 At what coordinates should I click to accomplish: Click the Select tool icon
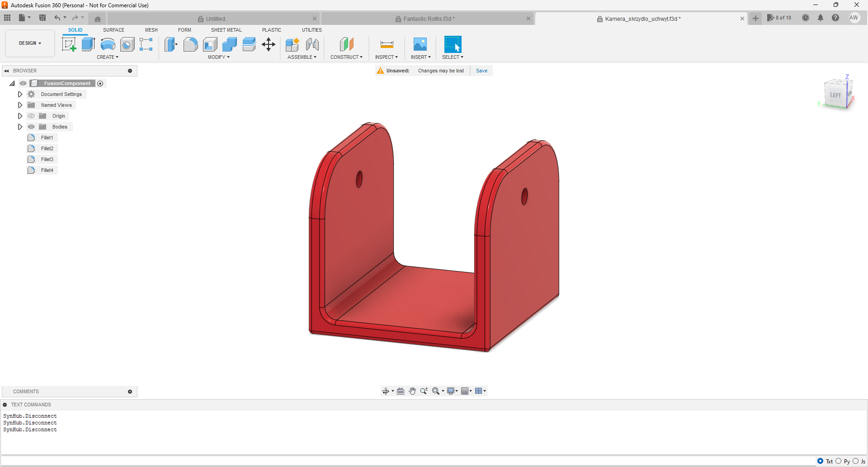pyautogui.click(x=453, y=44)
